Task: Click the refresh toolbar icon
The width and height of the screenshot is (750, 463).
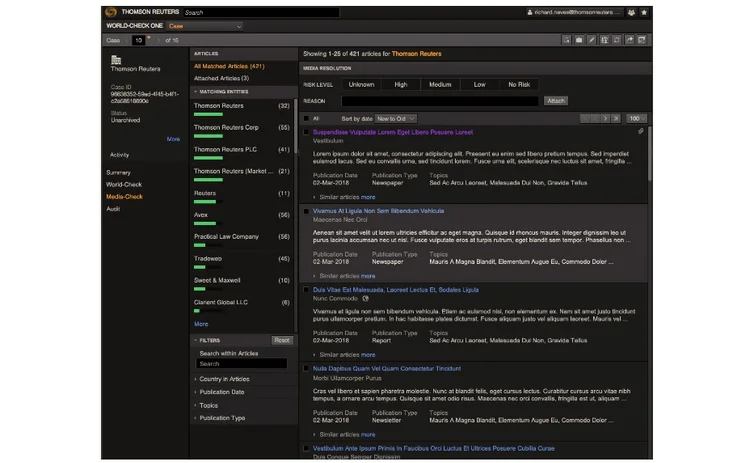Action: pos(617,40)
